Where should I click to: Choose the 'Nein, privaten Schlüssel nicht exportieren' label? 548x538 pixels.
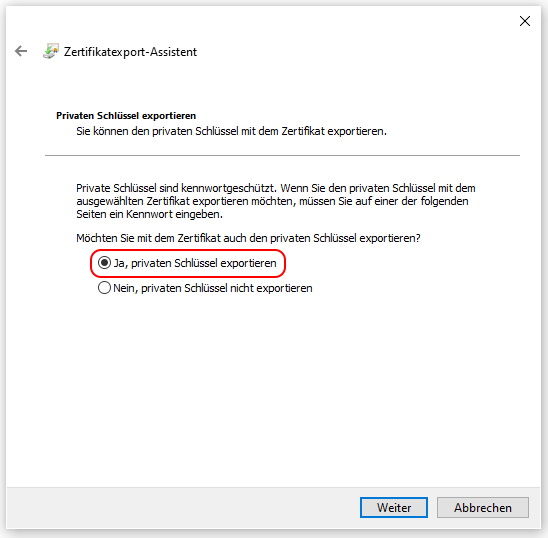pyautogui.click(x=213, y=288)
